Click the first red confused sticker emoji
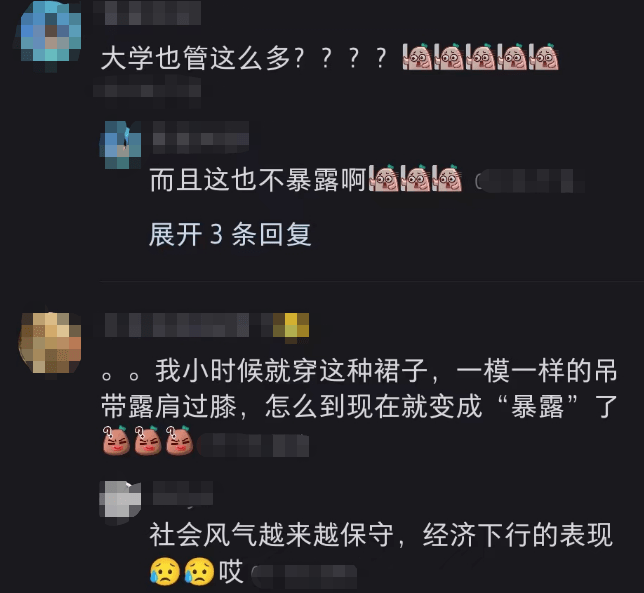This screenshot has height=593, width=644. (x=116, y=441)
